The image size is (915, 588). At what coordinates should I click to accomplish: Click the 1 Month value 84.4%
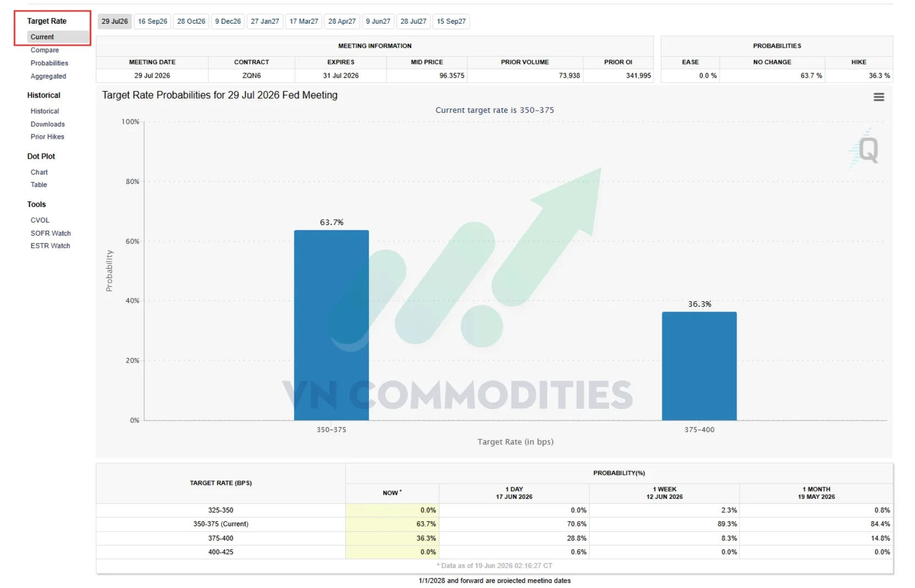click(880, 524)
